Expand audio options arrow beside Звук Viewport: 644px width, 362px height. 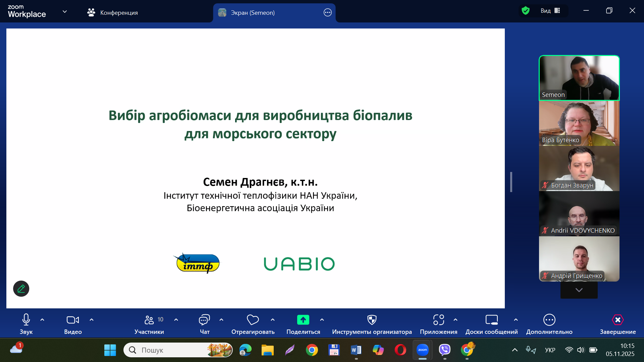(42, 320)
